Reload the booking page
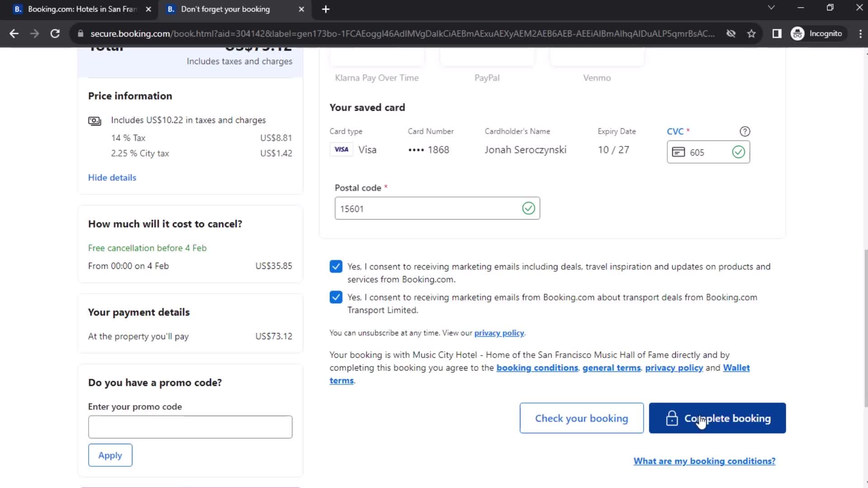Screen dimensions: 868x488 pos(55,33)
